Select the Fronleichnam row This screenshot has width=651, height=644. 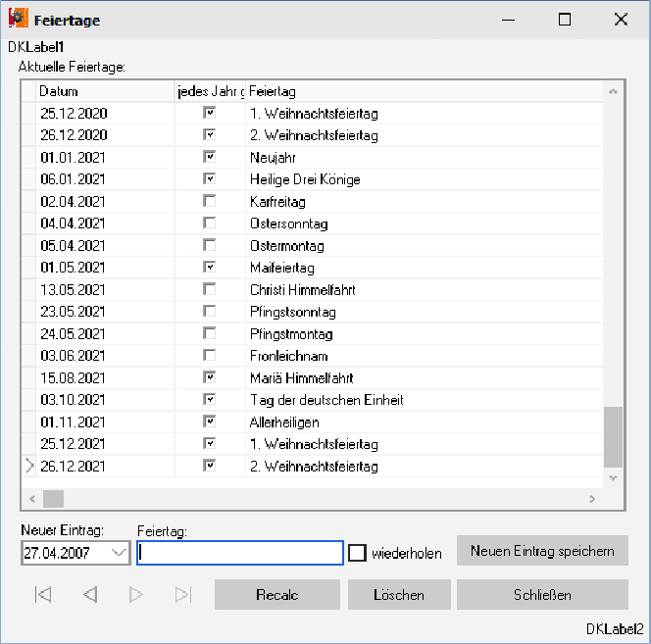click(x=288, y=356)
